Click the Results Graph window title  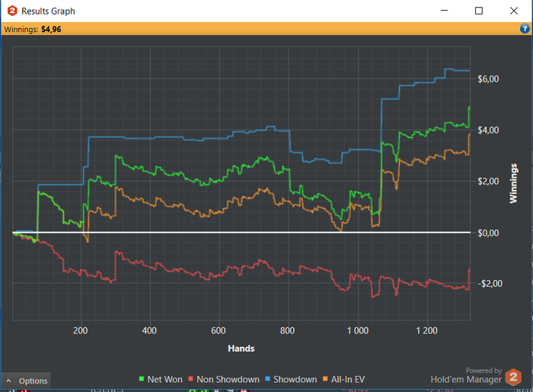[x=48, y=11]
